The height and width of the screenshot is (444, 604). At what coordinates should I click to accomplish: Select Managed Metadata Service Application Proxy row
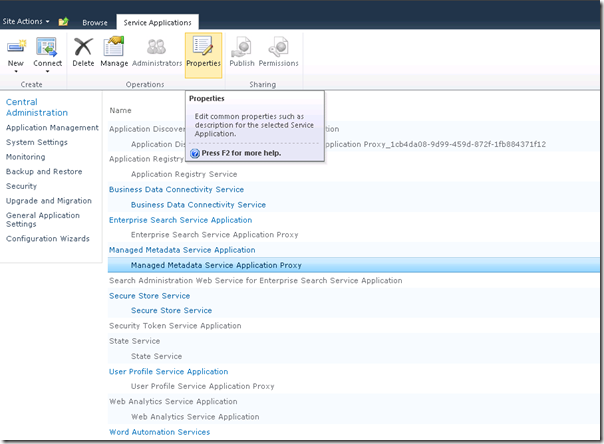pos(216,265)
